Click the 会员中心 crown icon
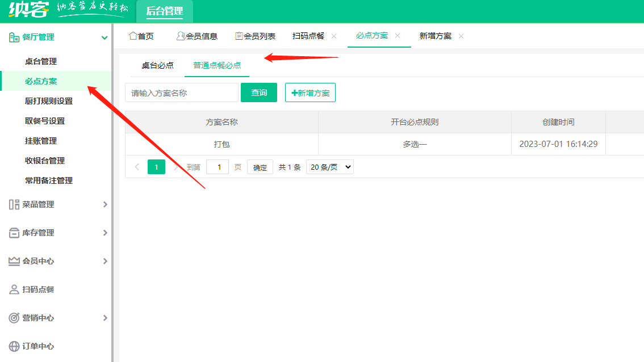 click(x=14, y=261)
